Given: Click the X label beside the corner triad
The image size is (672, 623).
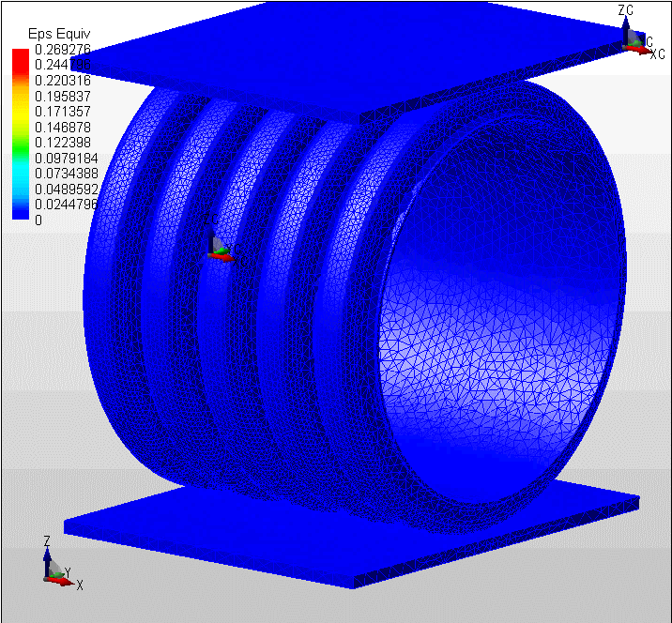Looking at the screenshot, I should tap(80, 585).
